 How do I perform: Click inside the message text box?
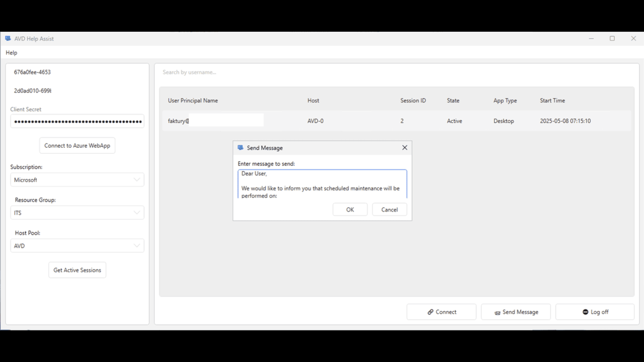[x=322, y=184]
